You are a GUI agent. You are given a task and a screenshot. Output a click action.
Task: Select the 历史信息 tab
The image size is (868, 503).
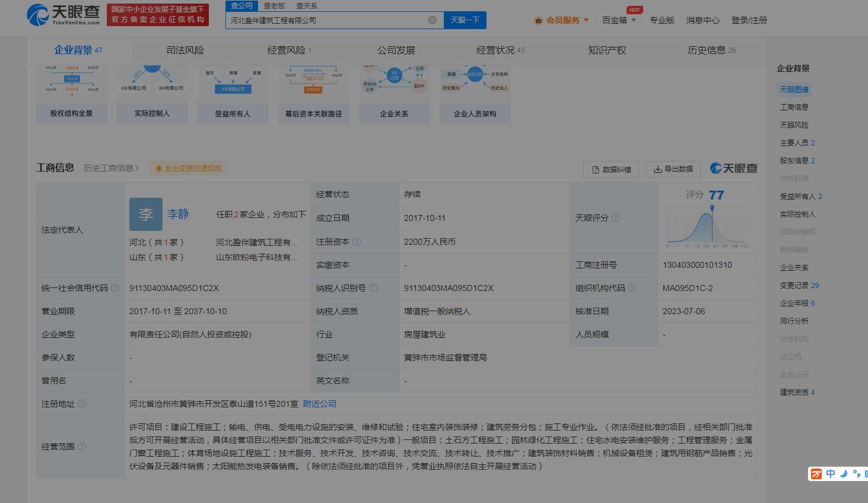(712, 50)
